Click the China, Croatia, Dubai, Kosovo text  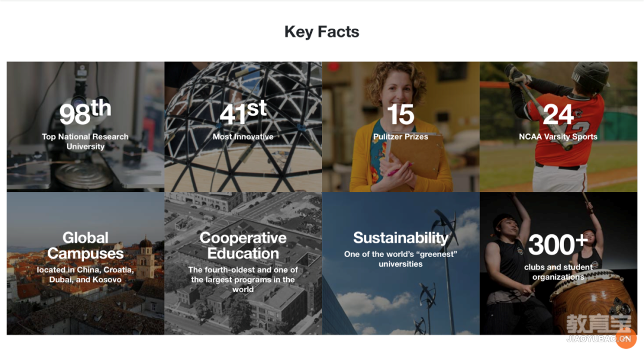(85, 275)
